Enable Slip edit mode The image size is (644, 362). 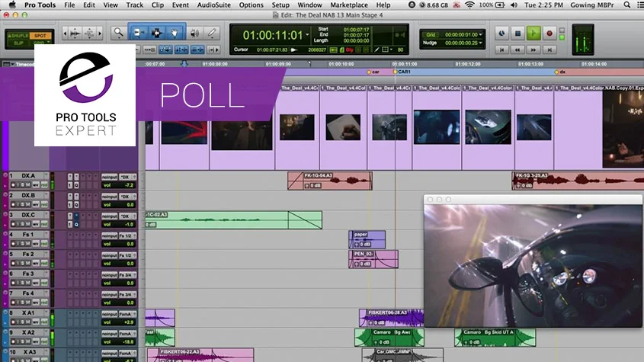pos(18,43)
